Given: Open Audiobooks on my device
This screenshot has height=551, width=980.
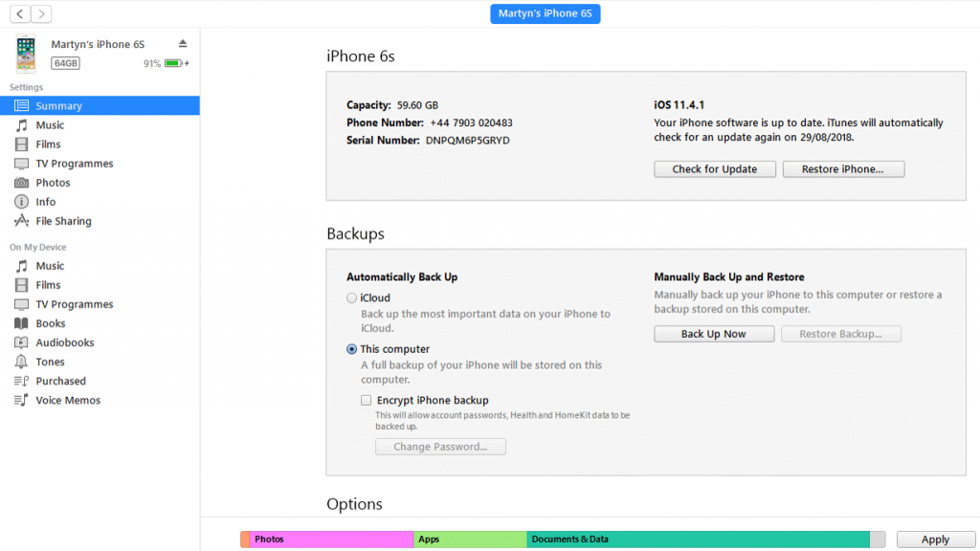Looking at the screenshot, I should [x=100, y=342].
